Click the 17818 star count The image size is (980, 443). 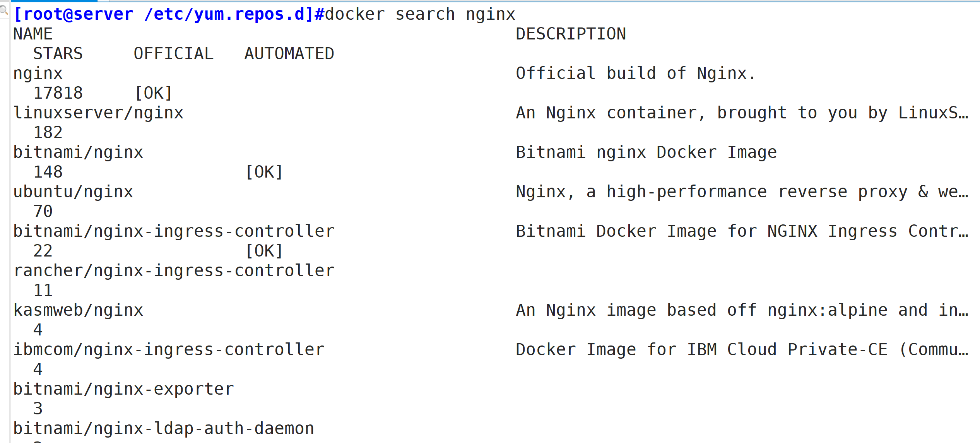point(58,93)
